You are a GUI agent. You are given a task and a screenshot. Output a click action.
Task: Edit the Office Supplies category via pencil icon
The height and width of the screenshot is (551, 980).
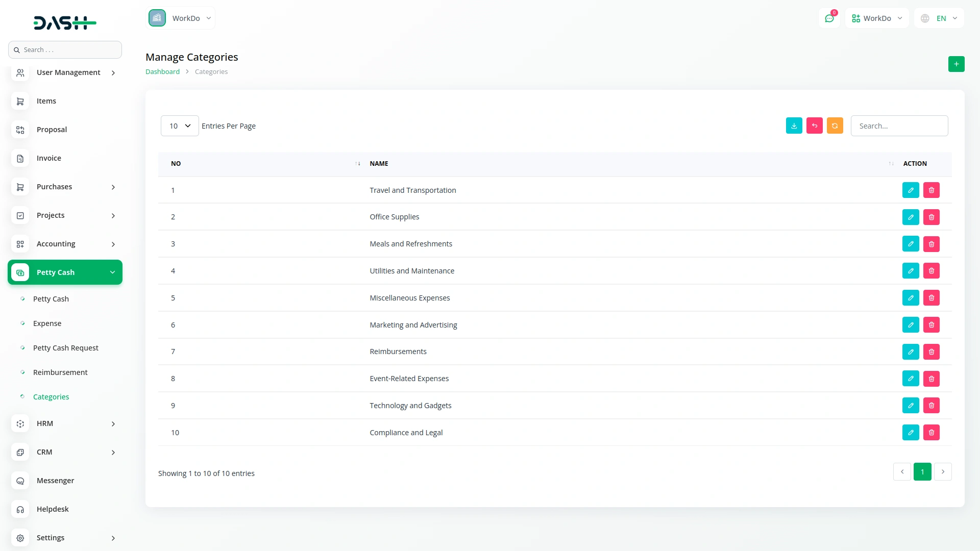[911, 217]
